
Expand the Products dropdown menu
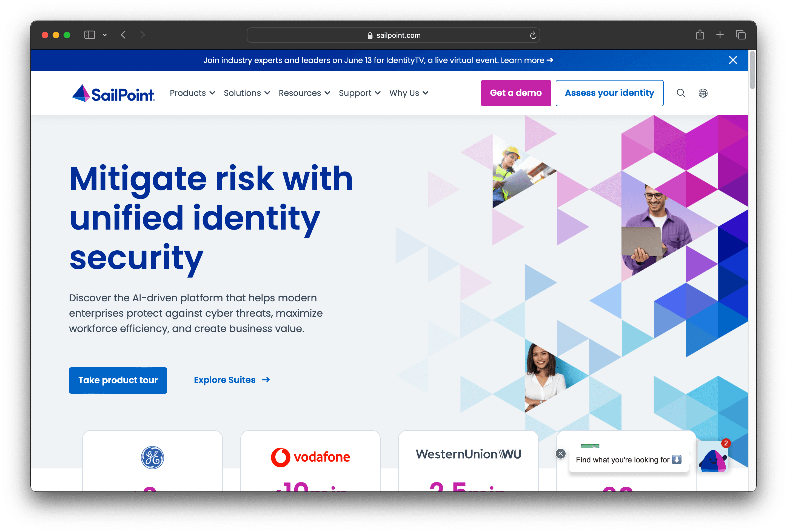(x=192, y=93)
